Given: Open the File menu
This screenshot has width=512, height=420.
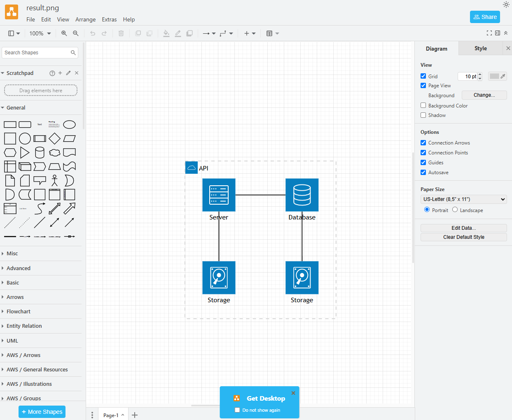Looking at the screenshot, I should 30,19.
